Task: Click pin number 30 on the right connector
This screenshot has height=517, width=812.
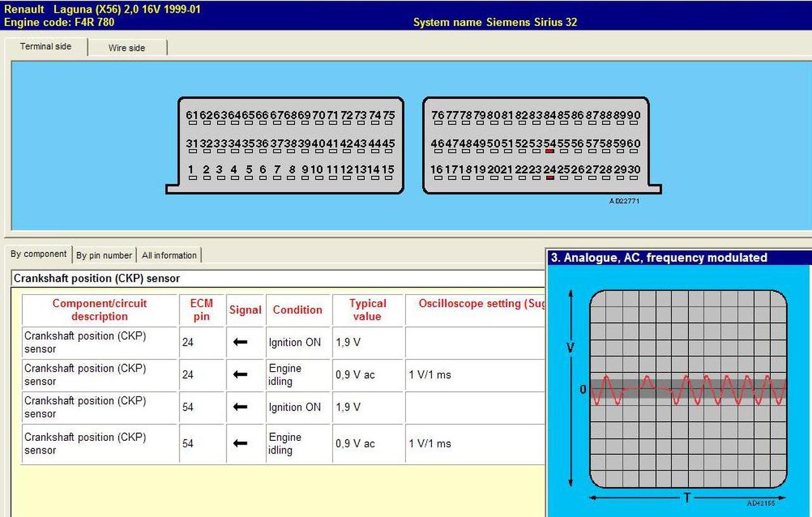Action: (634, 169)
